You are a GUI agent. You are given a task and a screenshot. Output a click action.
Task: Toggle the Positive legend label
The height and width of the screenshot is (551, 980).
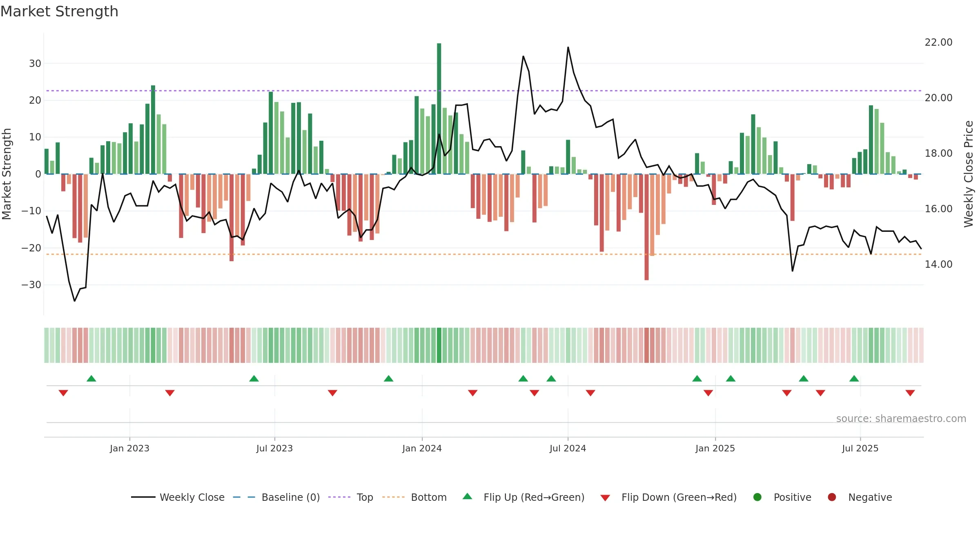[793, 498]
